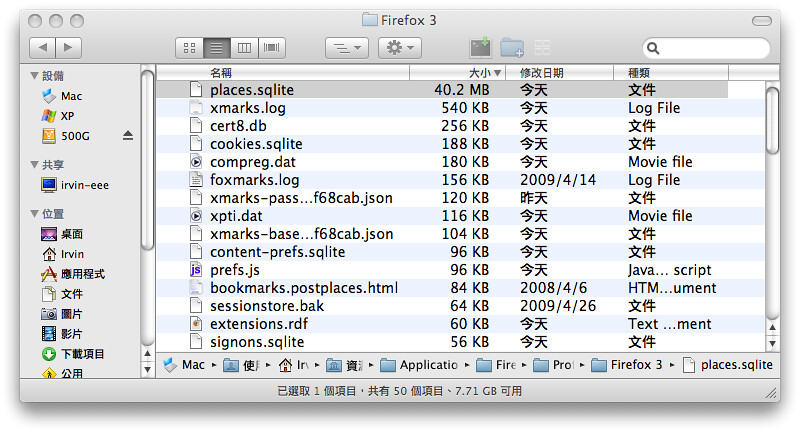This screenshot has height=432, width=800.
Task: Select xmarks-base...f68cab.json file
Action: pos(302,234)
